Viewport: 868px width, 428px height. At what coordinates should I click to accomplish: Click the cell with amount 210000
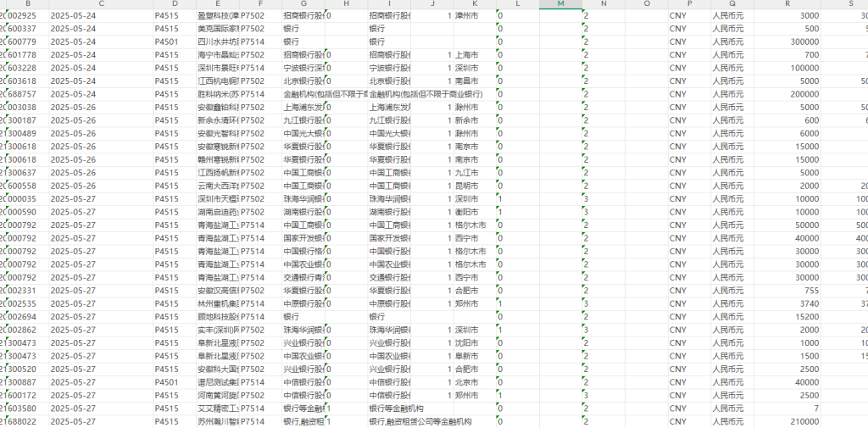tap(787, 422)
